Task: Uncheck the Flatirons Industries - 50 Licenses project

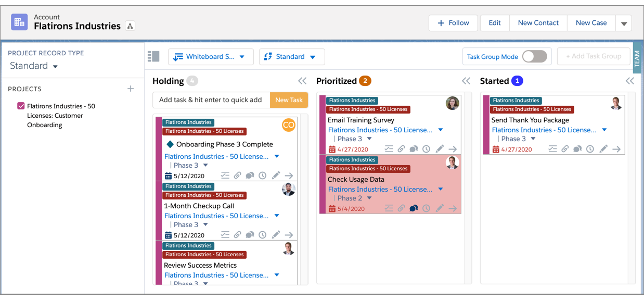Action: click(x=20, y=106)
